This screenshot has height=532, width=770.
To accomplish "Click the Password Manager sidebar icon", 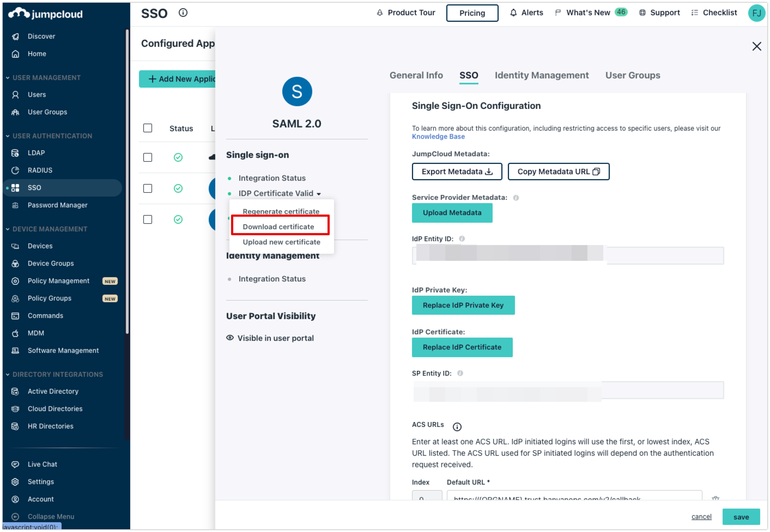I will click(x=15, y=205).
